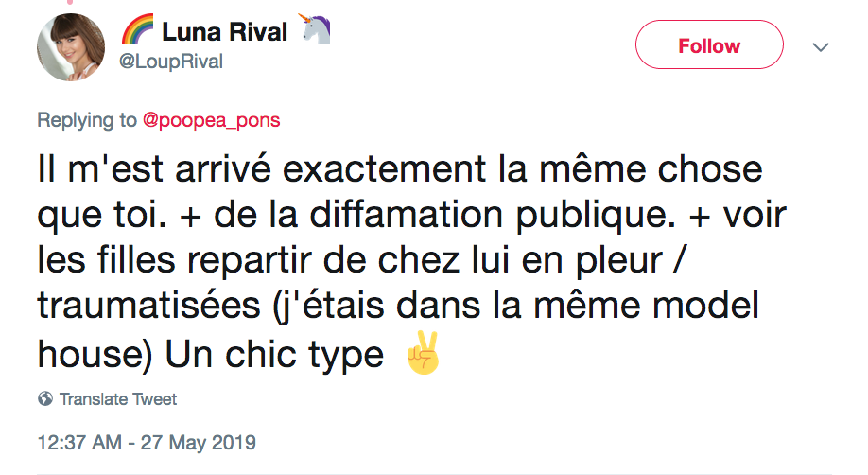The width and height of the screenshot is (868, 475).
Task: Click the unicorn emoji after Luna Rival
Action: pyautogui.click(x=315, y=32)
